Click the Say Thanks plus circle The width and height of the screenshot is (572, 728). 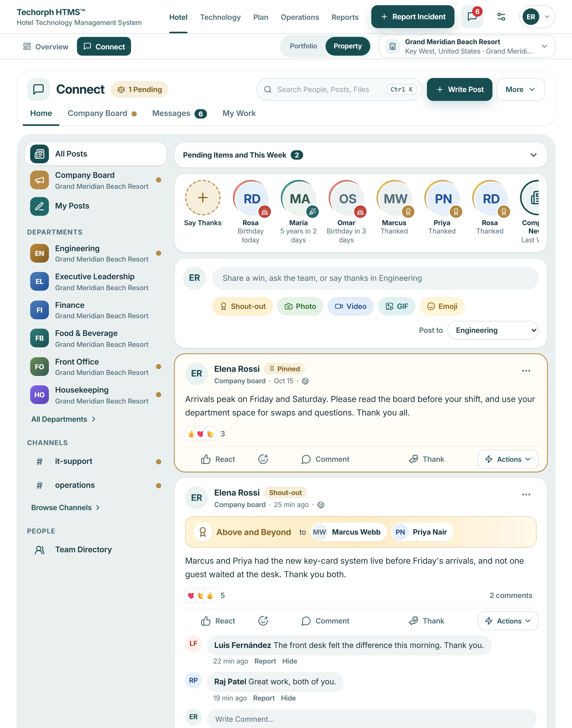pos(203,198)
